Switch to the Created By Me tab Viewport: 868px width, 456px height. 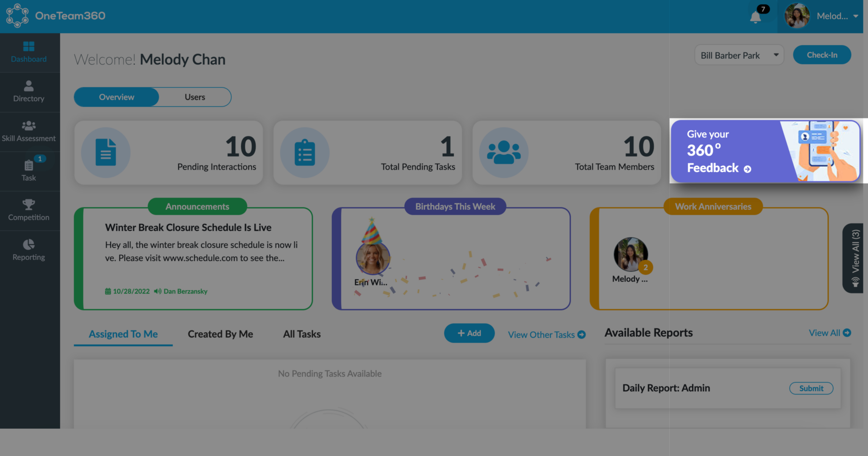point(220,334)
